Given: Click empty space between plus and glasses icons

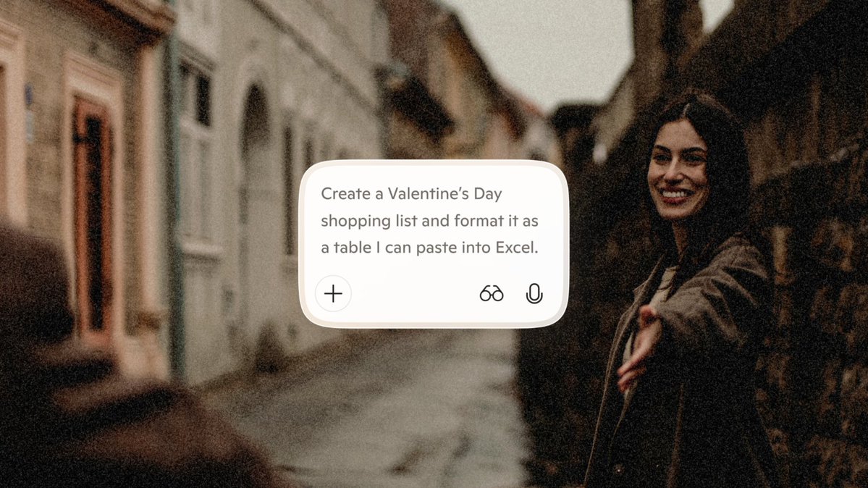Looking at the screenshot, I should 413,293.
